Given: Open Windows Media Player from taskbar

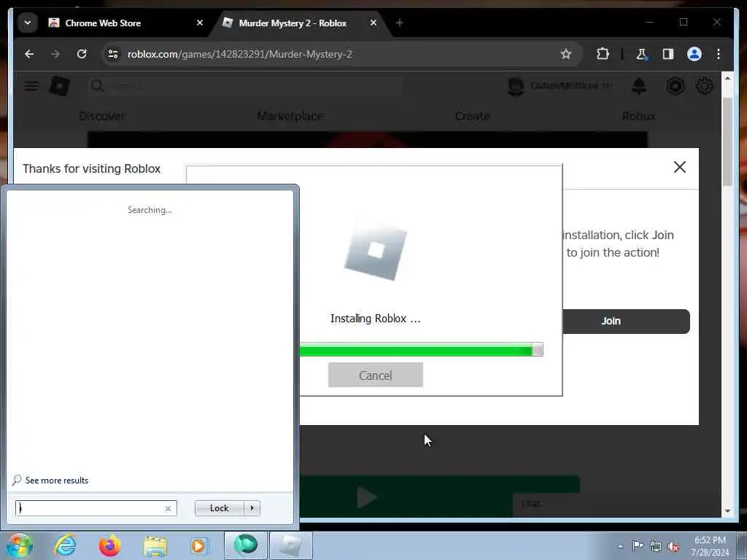Looking at the screenshot, I should tap(198, 545).
